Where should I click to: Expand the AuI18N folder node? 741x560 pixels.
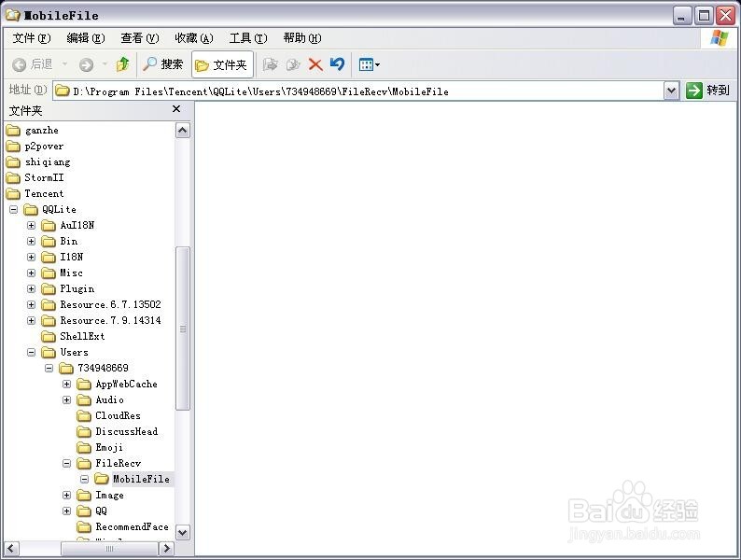click(x=31, y=226)
